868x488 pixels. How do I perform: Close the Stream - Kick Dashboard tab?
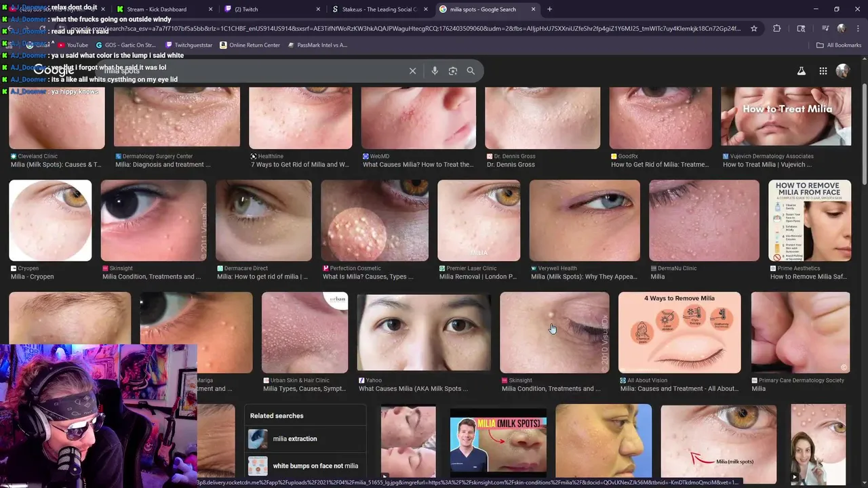coord(210,9)
